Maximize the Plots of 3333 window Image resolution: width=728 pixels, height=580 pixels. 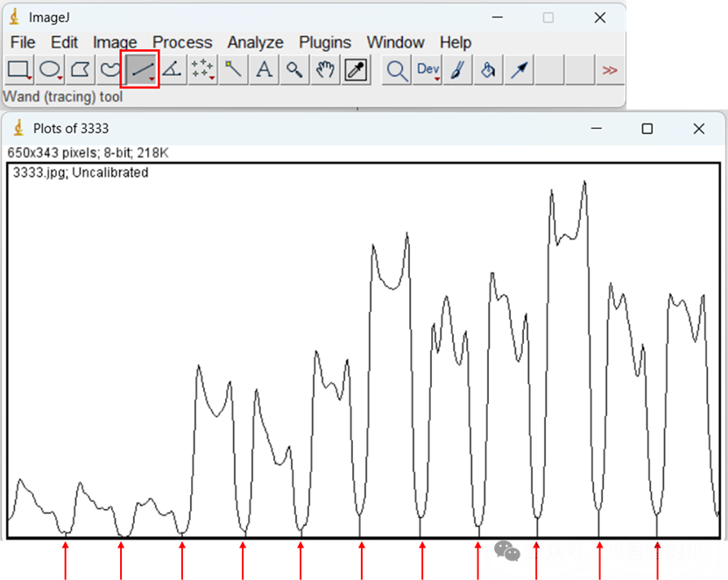coord(647,129)
